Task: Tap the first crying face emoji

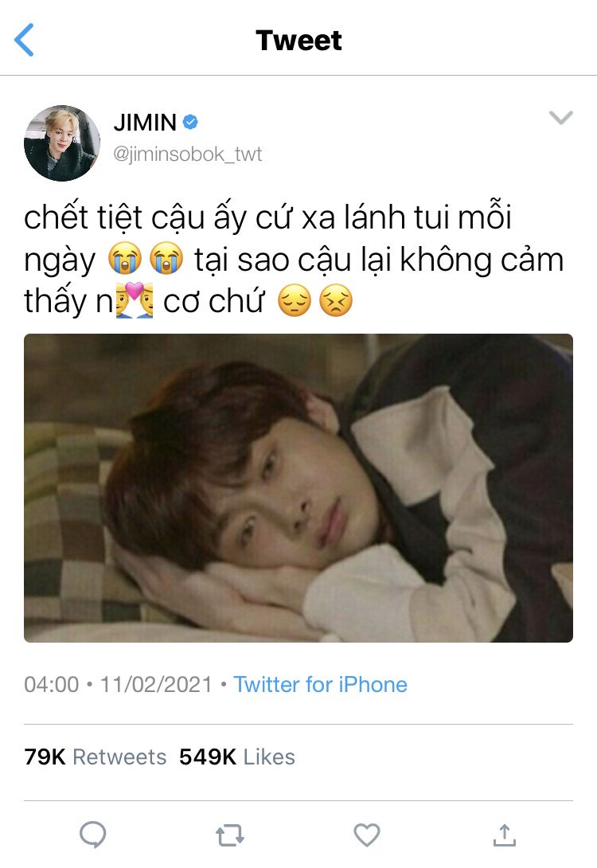Action: point(125,259)
